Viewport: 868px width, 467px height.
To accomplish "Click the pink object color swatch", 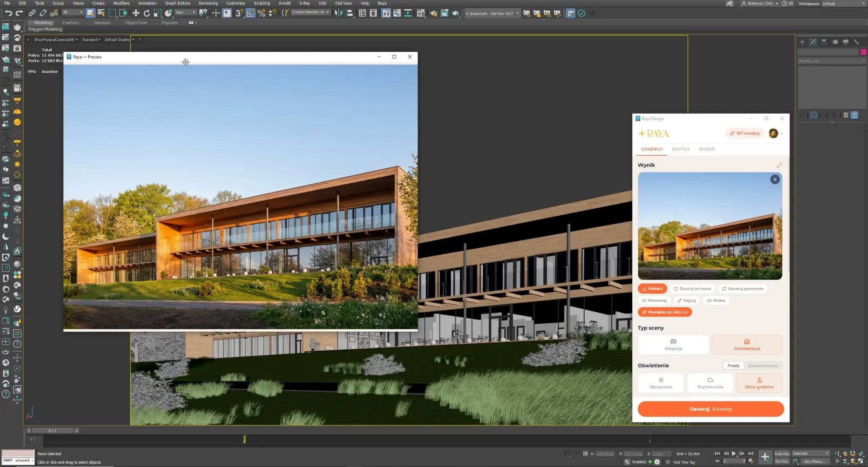I will [863, 52].
